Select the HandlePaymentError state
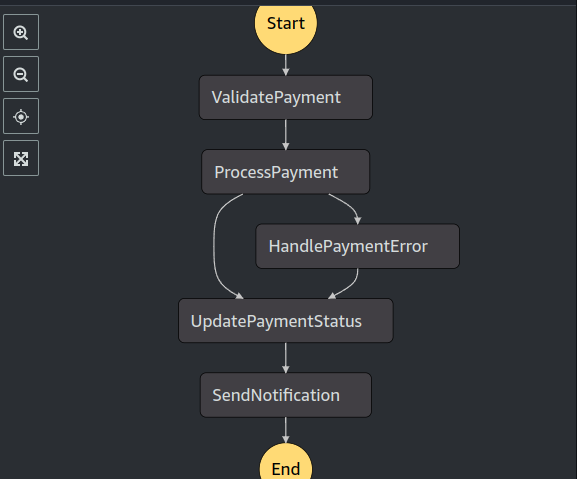 click(x=358, y=246)
